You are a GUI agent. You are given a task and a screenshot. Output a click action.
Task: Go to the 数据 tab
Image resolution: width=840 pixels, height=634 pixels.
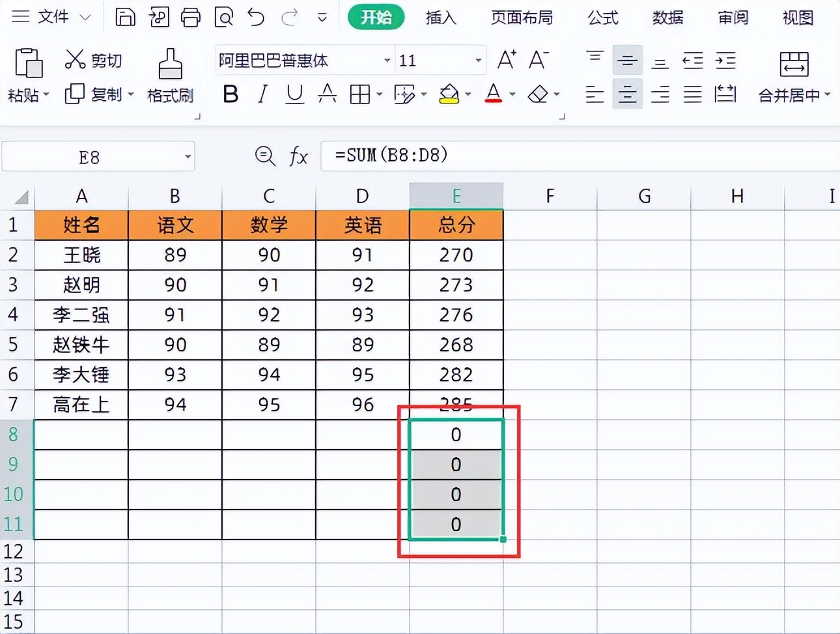tap(668, 18)
